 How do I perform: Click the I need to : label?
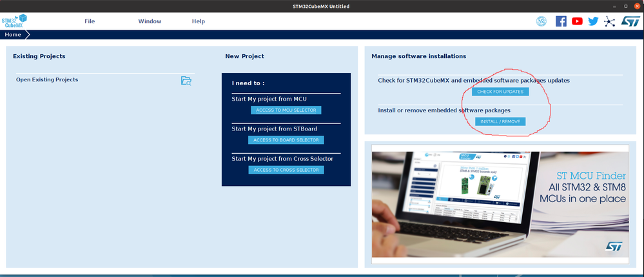tap(248, 83)
